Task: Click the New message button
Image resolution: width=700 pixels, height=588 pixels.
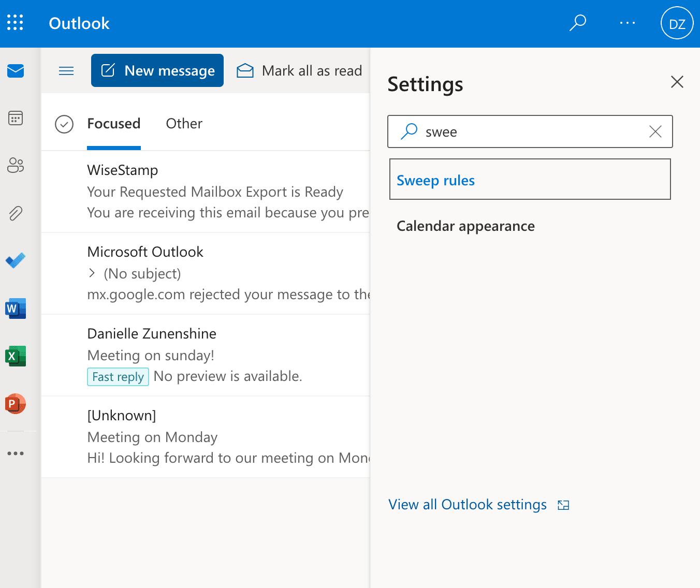Action: pos(157,70)
